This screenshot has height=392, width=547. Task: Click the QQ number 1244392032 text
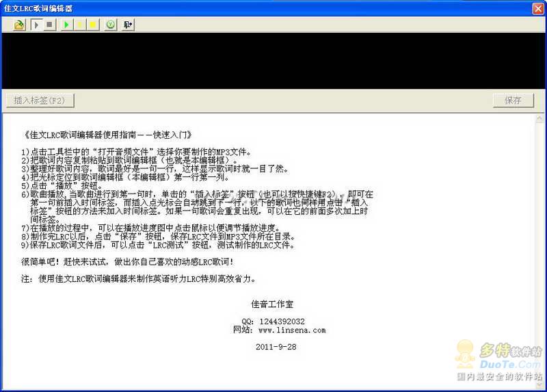coord(282,321)
